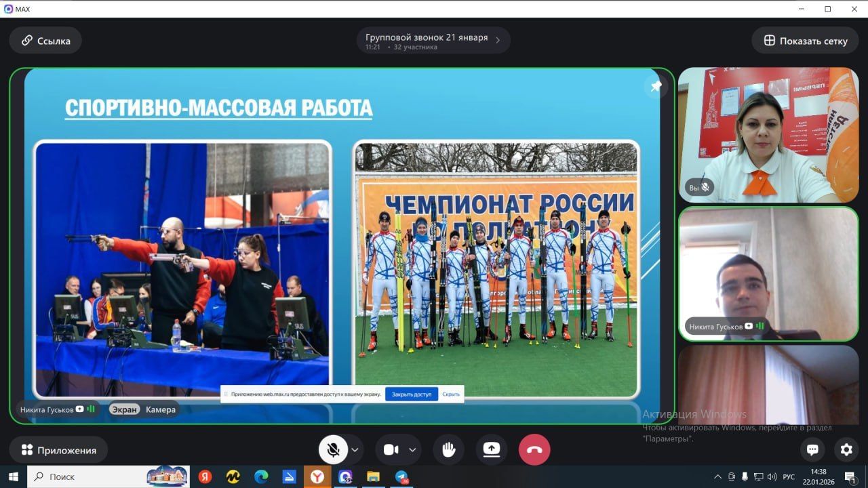868x488 pixels.
Task: Click the Скрыть link in sharing banner
Action: click(451, 394)
